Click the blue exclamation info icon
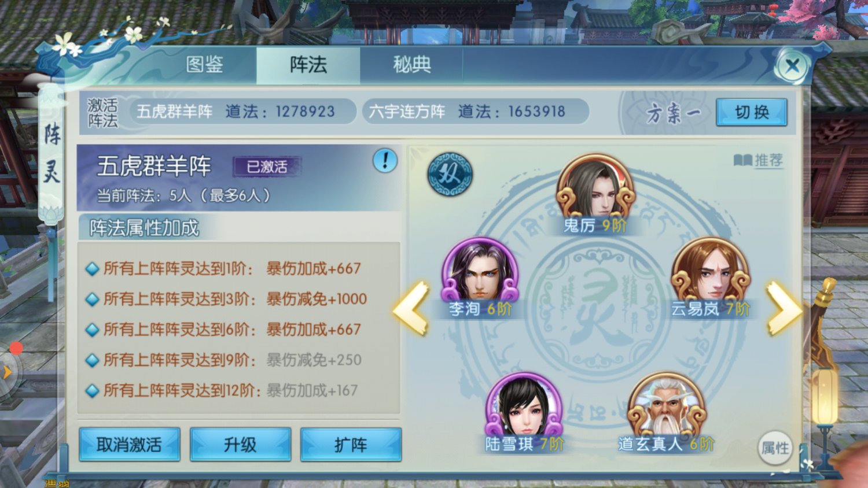 click(385, 160)
